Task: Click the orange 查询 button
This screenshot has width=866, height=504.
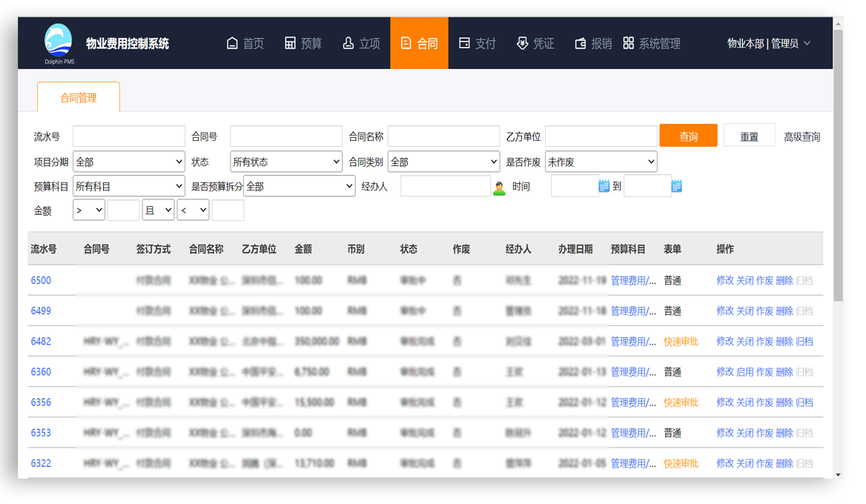Action: pyautogui.click(x=688, y=136)
